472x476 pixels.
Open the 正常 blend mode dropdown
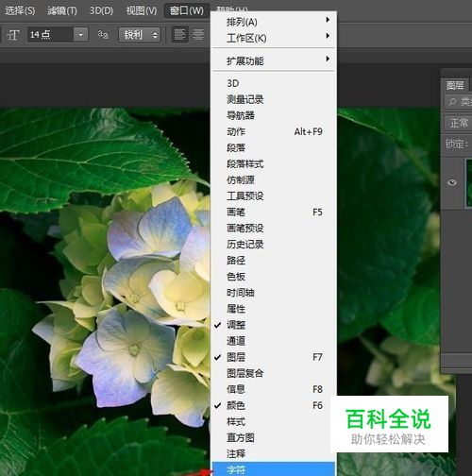pyautogui.click(x=459, y=123)
